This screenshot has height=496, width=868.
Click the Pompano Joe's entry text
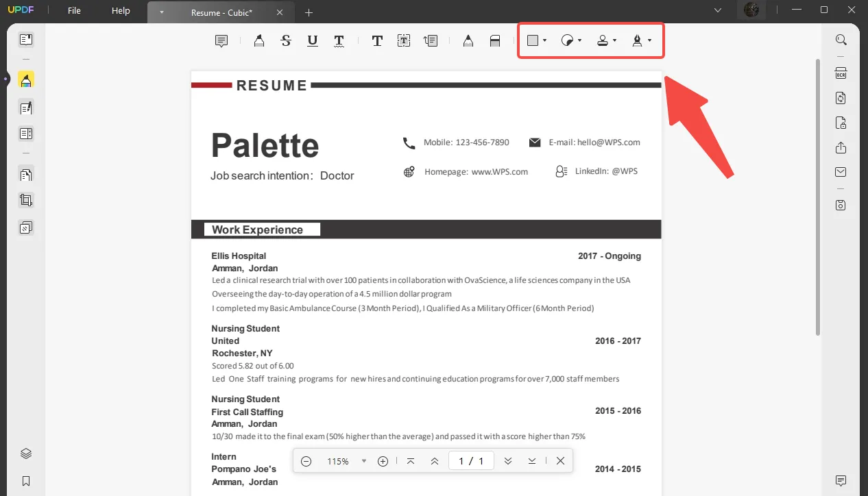pyautogui.click(x=244, y=469)
